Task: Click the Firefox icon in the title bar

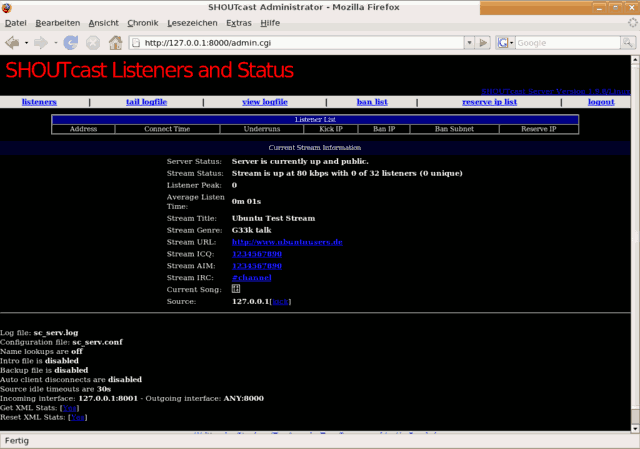Action: 7,7
